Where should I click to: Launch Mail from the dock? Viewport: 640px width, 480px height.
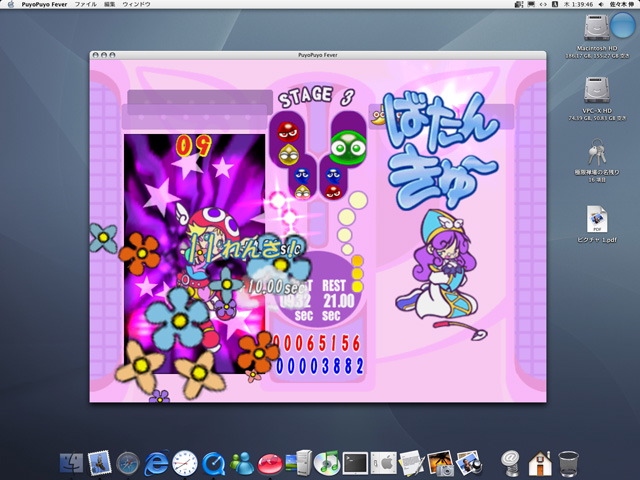(99, 463)
